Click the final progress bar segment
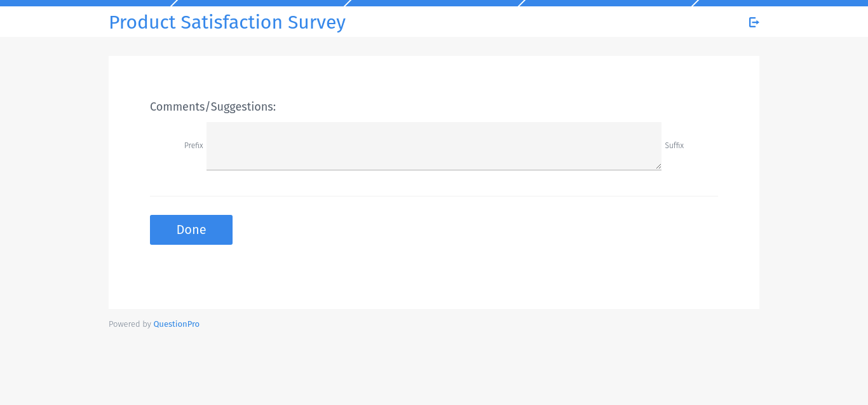868x405 pixels. pos(782,3)
